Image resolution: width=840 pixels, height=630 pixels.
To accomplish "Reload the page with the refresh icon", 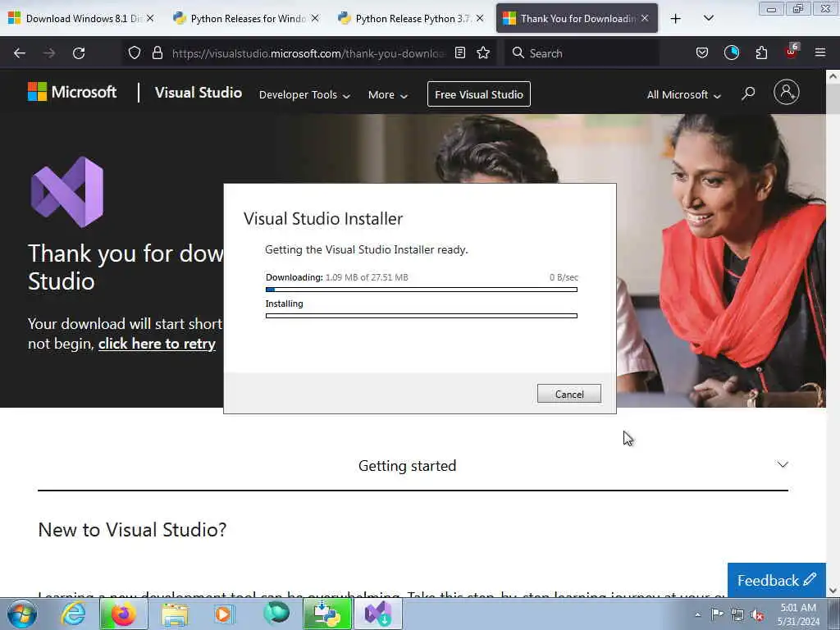I will coord(79,53).
